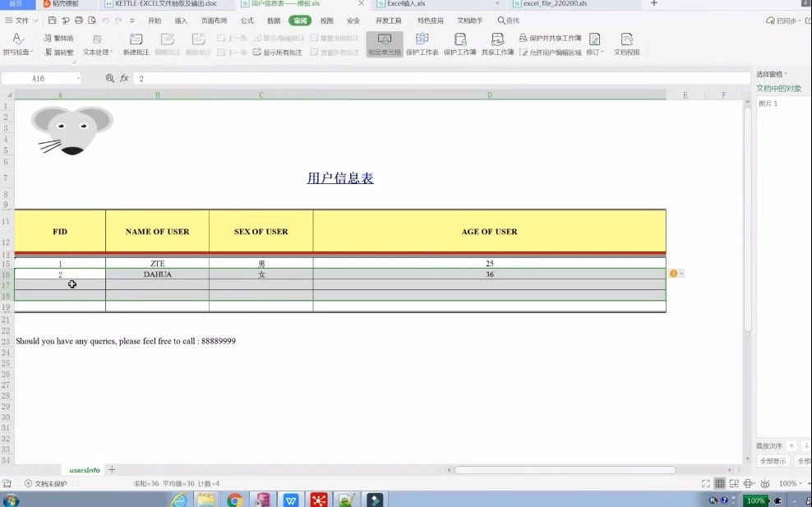Image resolution: width=812 pixels, height=507 pixels.
Task: Select the 锁定单元格 (Lock Cell) tool
Action: coord(385,45)
